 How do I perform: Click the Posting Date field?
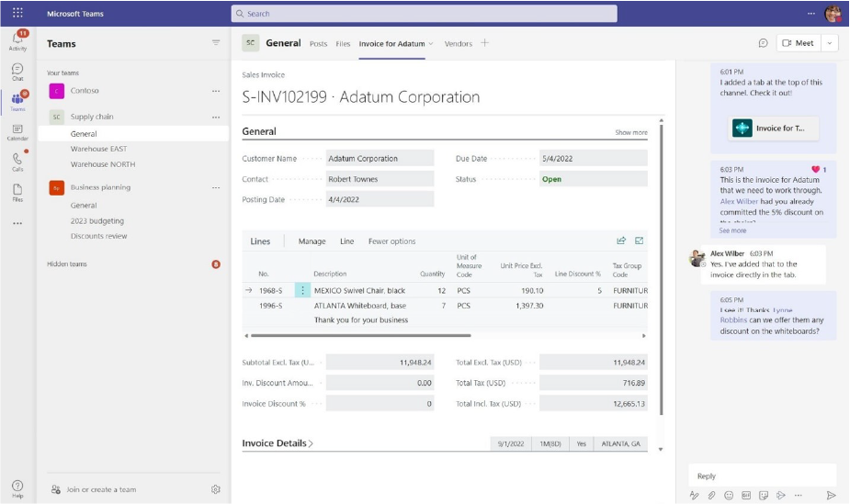tap(380, 199)
